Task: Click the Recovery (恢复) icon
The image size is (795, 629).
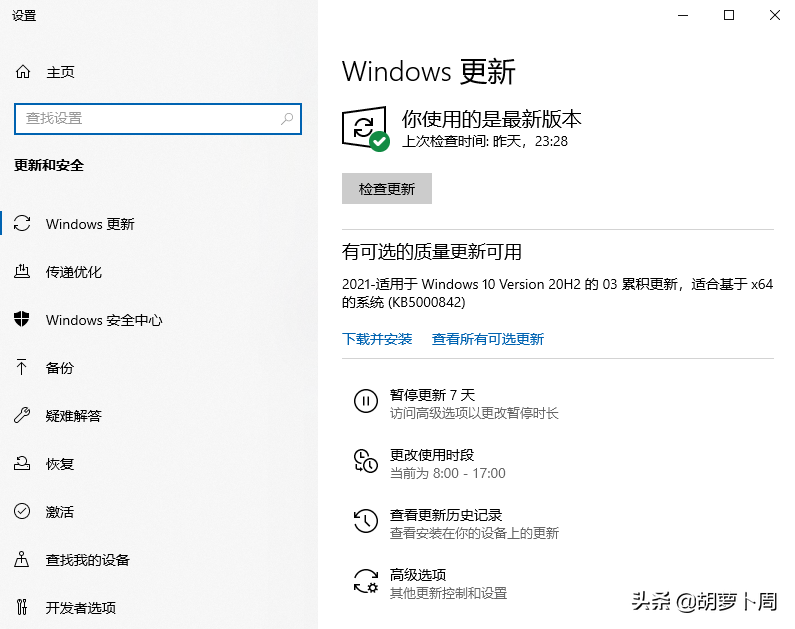Action: coord(22,463)
